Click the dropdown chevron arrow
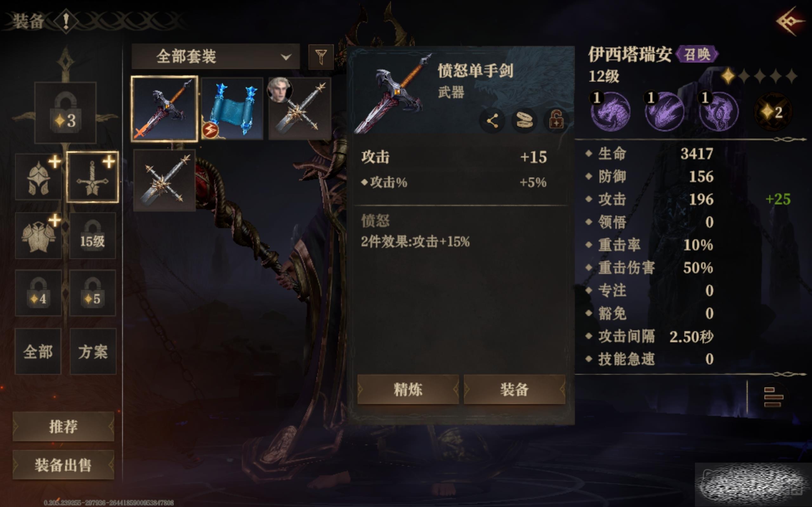 coord(286,57)
